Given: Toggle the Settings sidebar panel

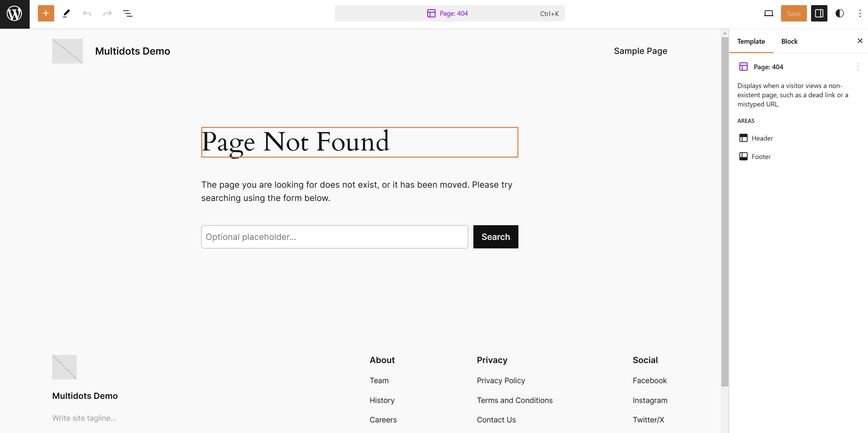Looking at the screenshot, I should pos(819,13).
